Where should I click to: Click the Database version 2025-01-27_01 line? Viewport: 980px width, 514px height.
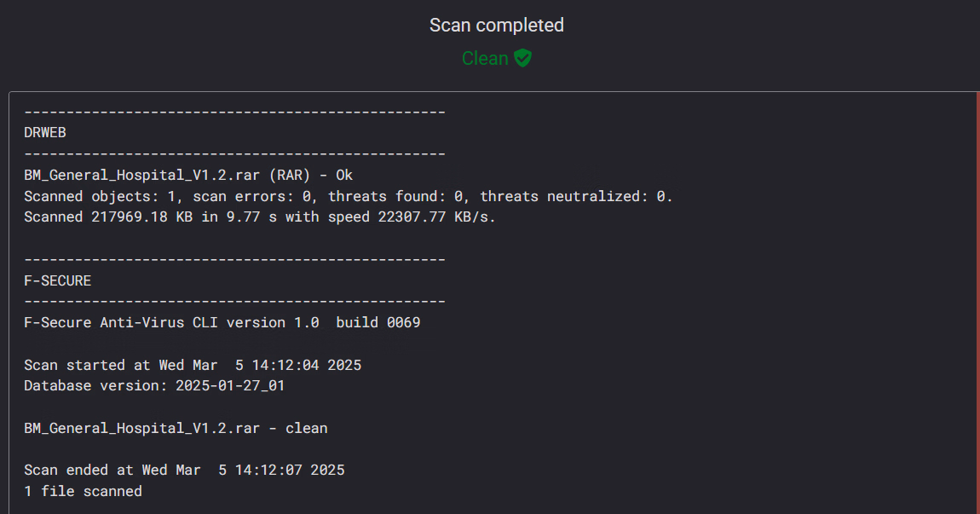click(154, 386)
